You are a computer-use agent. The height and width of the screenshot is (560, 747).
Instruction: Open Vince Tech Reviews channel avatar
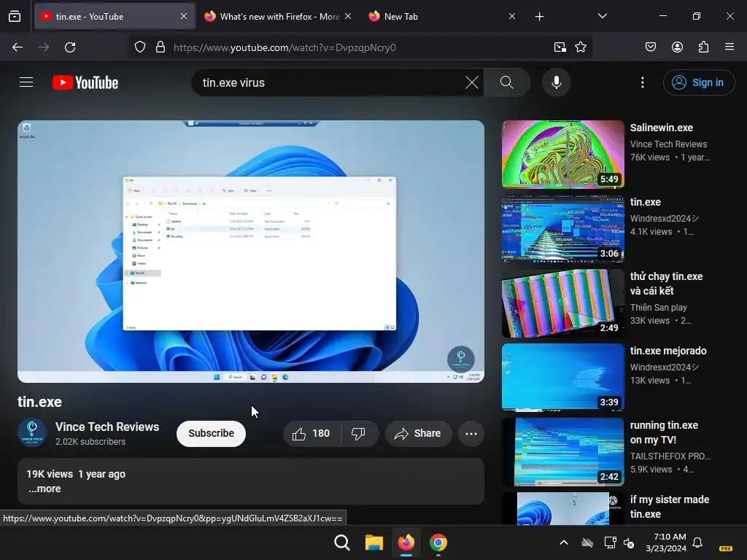(x=32, y=432)
